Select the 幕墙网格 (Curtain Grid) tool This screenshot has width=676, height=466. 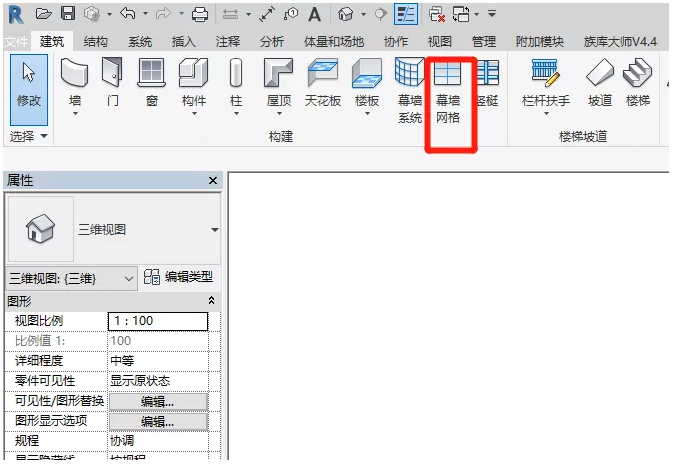tap(448, 91)
